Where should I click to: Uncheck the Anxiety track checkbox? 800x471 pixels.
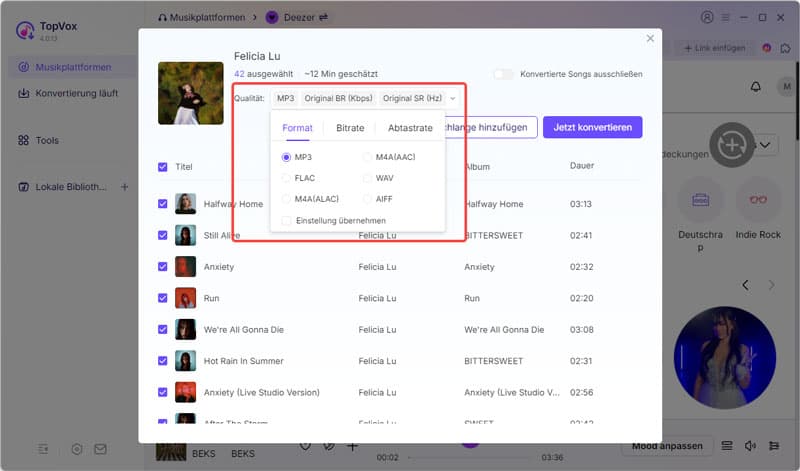pos(163,266)
